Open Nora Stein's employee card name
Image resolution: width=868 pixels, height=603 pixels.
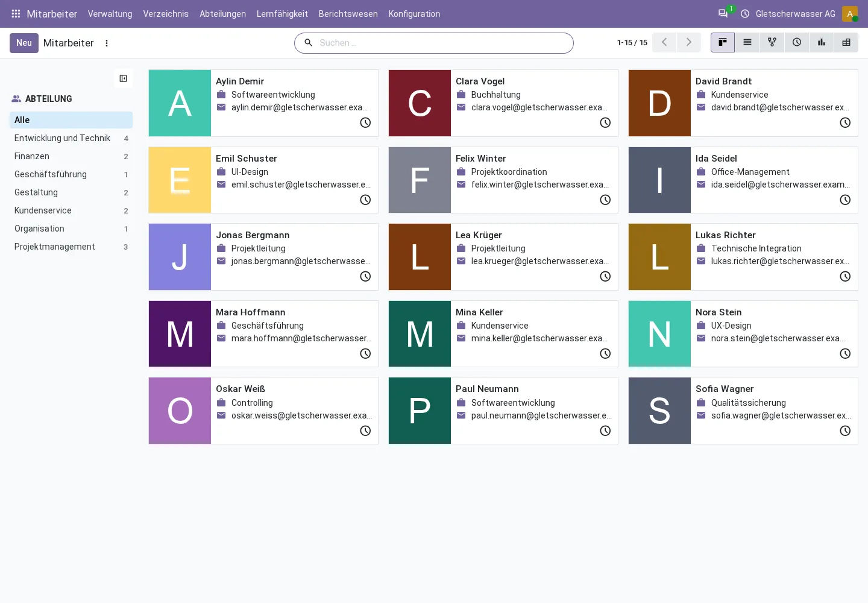(x=719, y=312)
